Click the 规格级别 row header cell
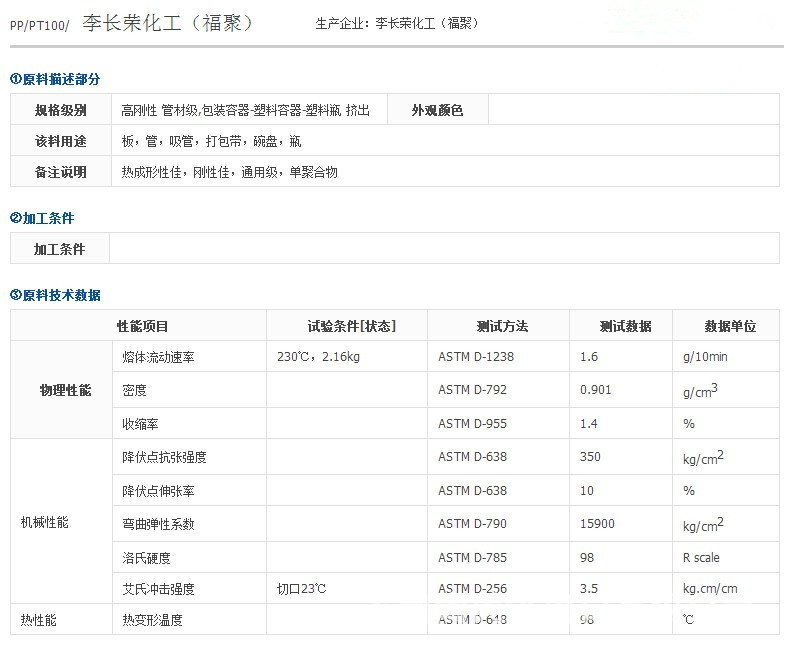792x656 pixels. click(61, 110)
